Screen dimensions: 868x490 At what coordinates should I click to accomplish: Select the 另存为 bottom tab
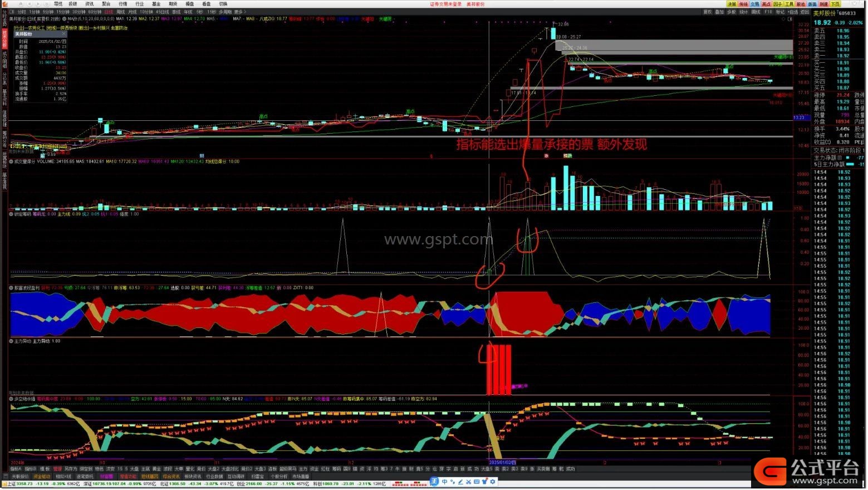[71, 469]
